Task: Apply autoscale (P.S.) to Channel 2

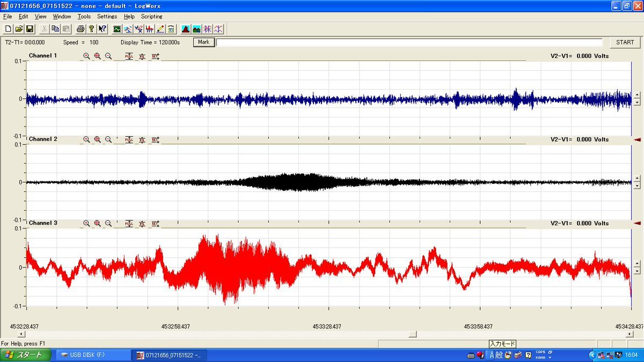Action: point(142,139)
